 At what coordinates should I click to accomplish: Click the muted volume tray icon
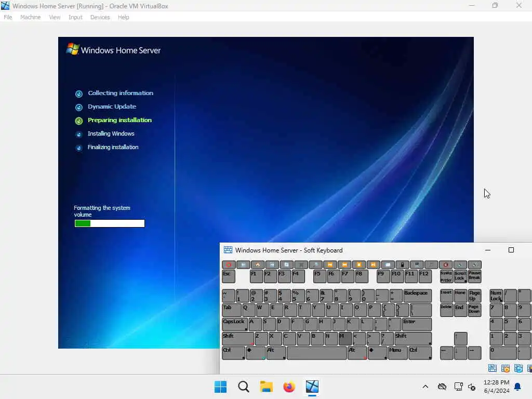pyautogui.click(x=472, y=387)
